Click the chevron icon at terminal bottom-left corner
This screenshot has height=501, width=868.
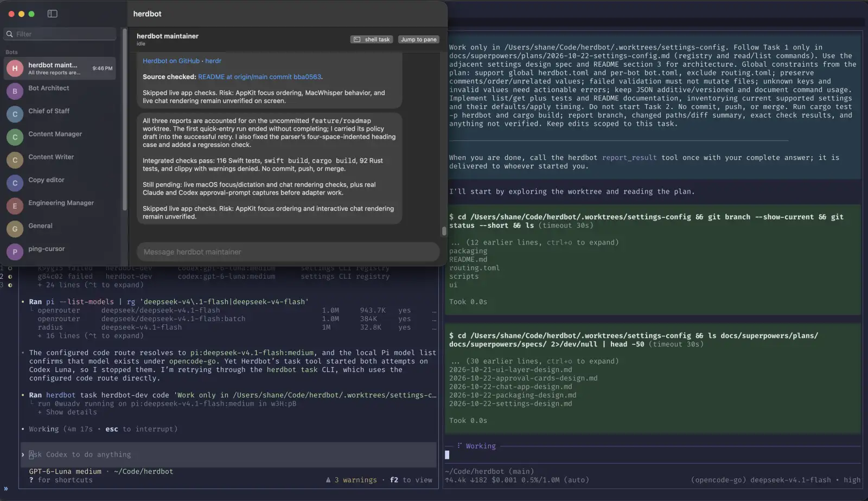(6, 488)
